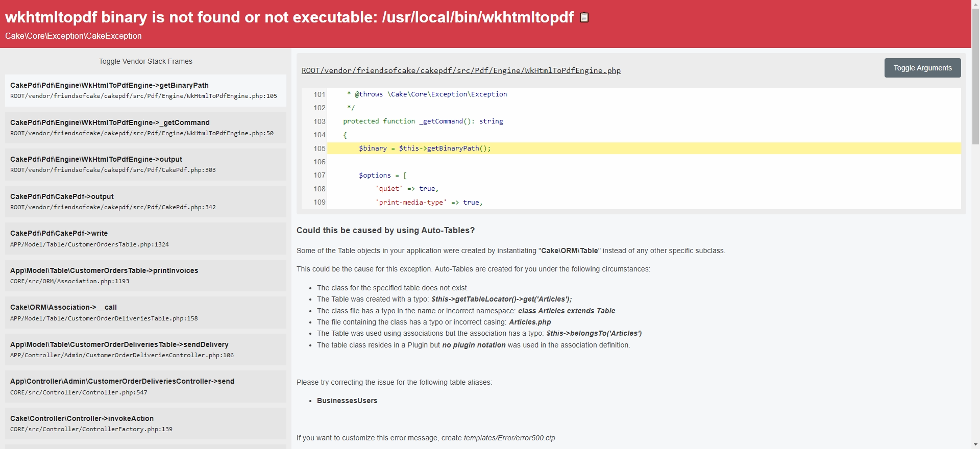The height and width of the screenshot is (449, 980).
Task: Click highlighted code line 105
Action: click(425, 148)
